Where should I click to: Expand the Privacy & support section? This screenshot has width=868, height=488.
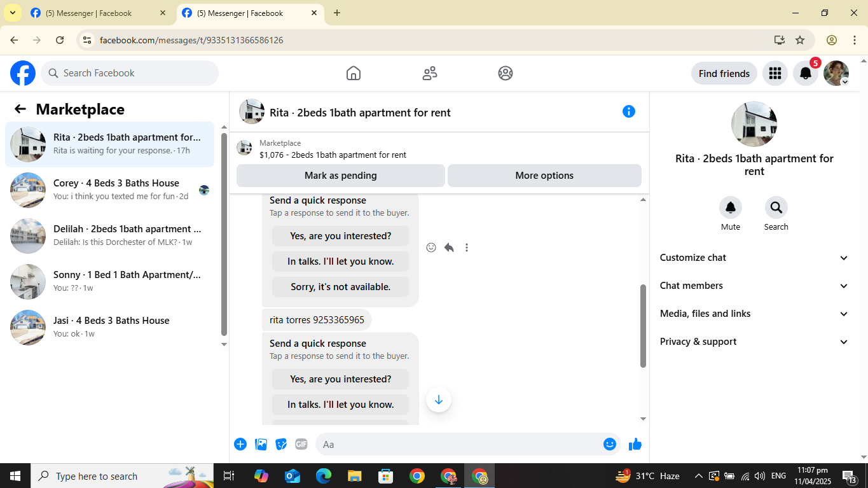(754, 342)
